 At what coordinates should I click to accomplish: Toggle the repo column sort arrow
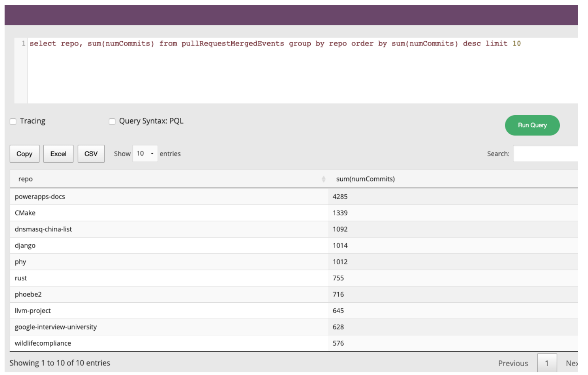tap(323, 179)
